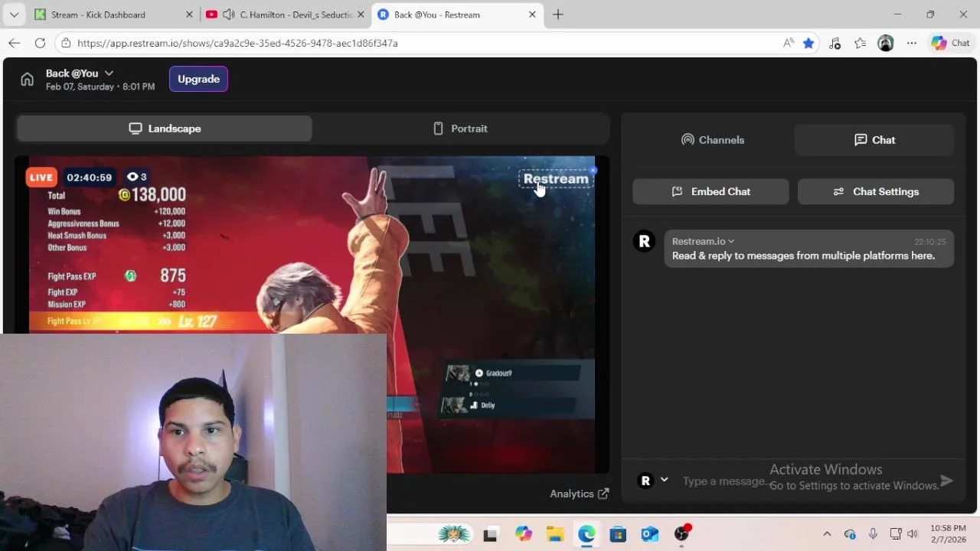Click Microsoft Edge taskbar icon
Image resolution: width=980 pixels, height=551 pixels.
click(586, 534)
